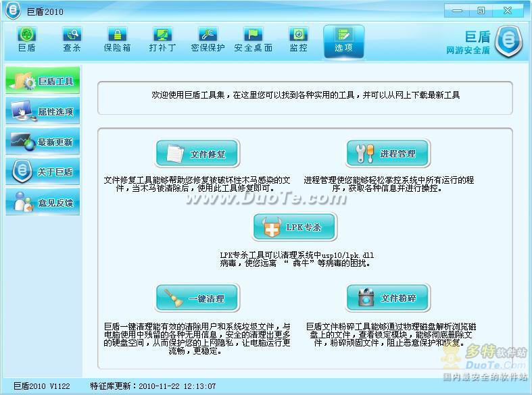Click the 一键清理 description text
Viewport: 532px width, 395px height.
(x=197, y=338)
